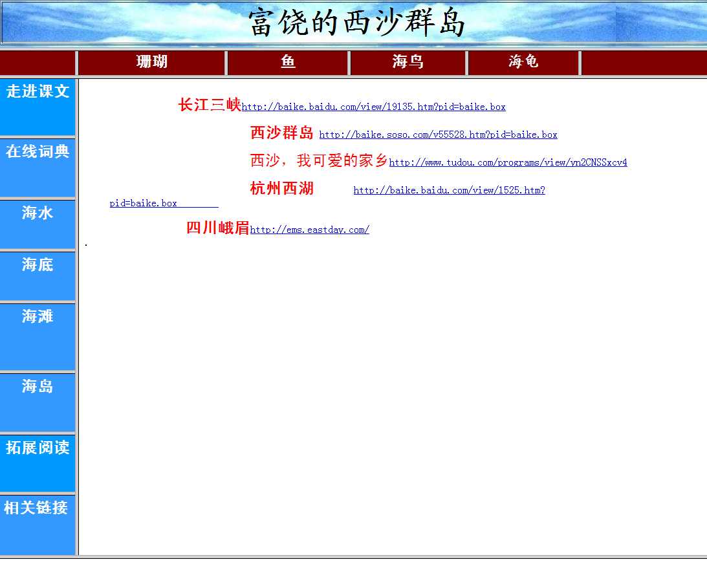Click the 富饶的西沙群岛 header banner
The width and height of the screenshot is (707, 588).
[357, 23]
